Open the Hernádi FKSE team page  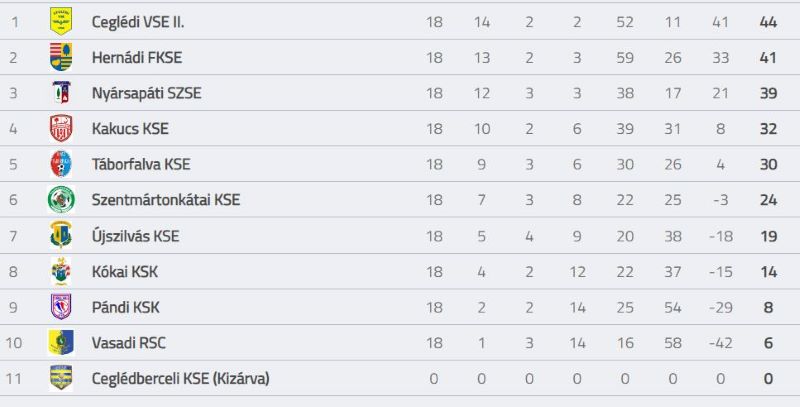[137, 57]
